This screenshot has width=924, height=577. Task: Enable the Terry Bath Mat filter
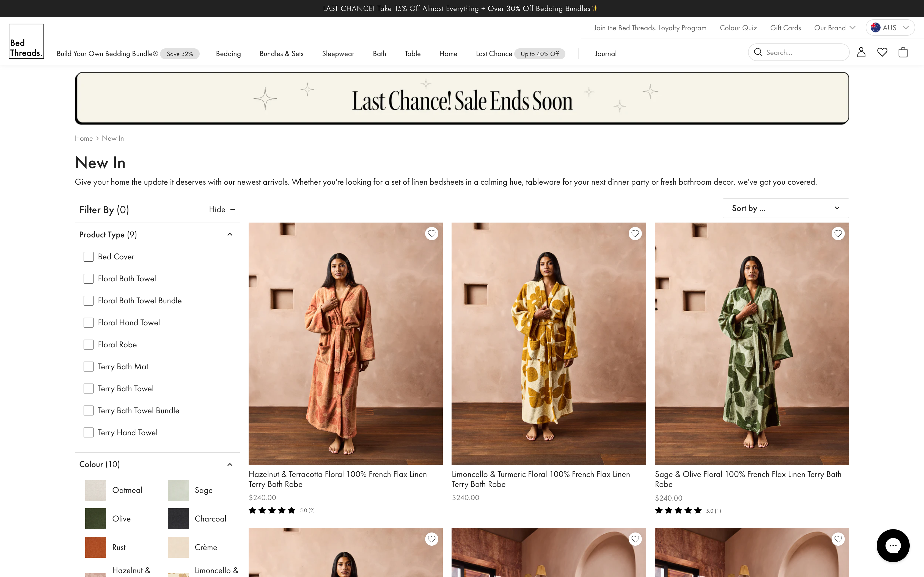click(89, 367)
